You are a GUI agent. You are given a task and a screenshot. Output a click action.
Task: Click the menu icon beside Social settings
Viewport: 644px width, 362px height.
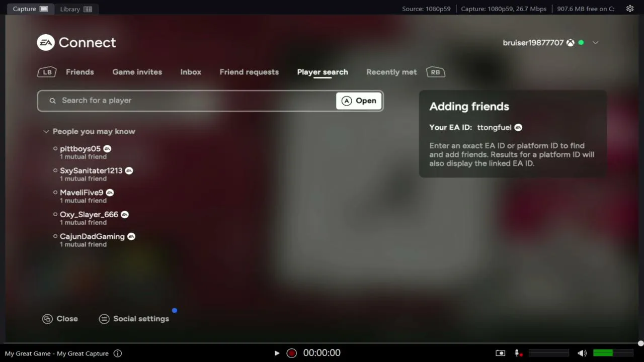point(104,319)
